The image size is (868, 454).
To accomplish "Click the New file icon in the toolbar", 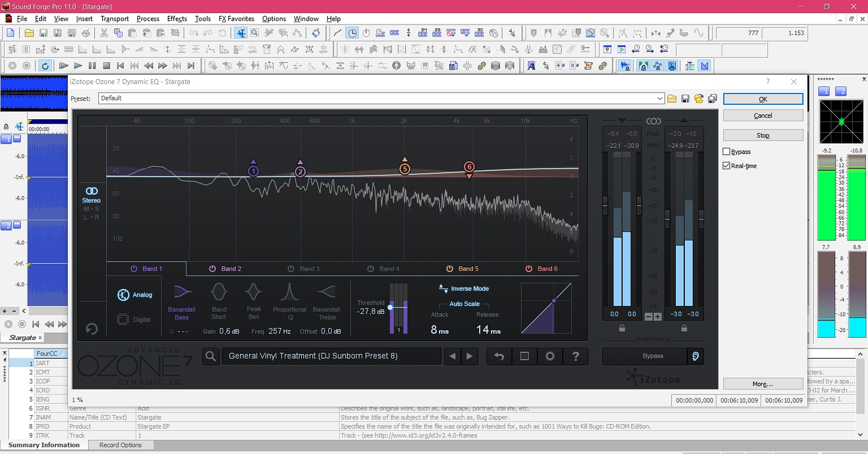I will point(10,33).
